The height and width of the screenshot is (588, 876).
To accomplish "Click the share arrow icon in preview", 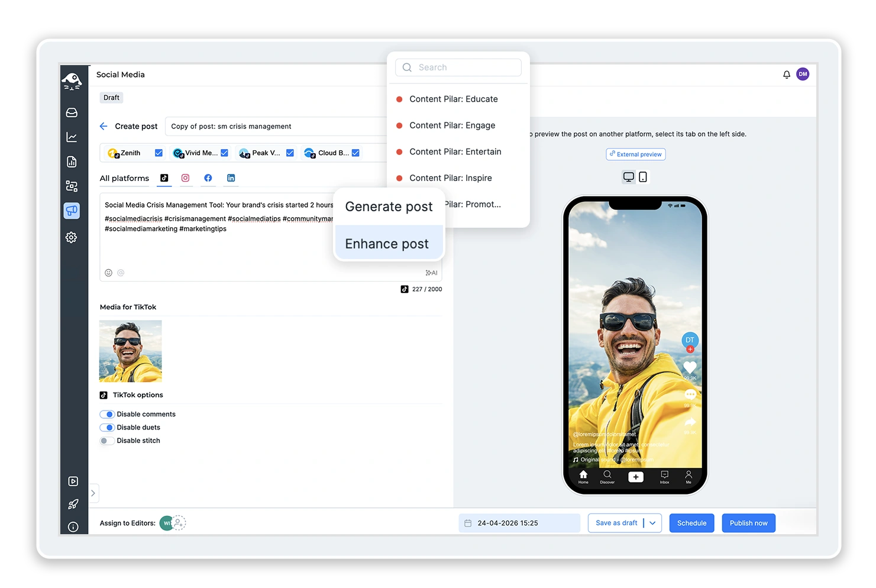I will click(690, 422).
